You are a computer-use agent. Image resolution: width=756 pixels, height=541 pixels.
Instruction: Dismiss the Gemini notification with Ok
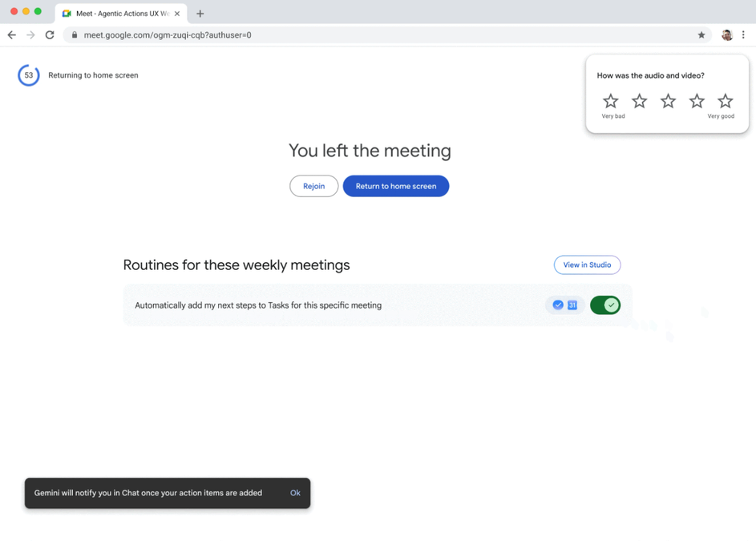295,493
